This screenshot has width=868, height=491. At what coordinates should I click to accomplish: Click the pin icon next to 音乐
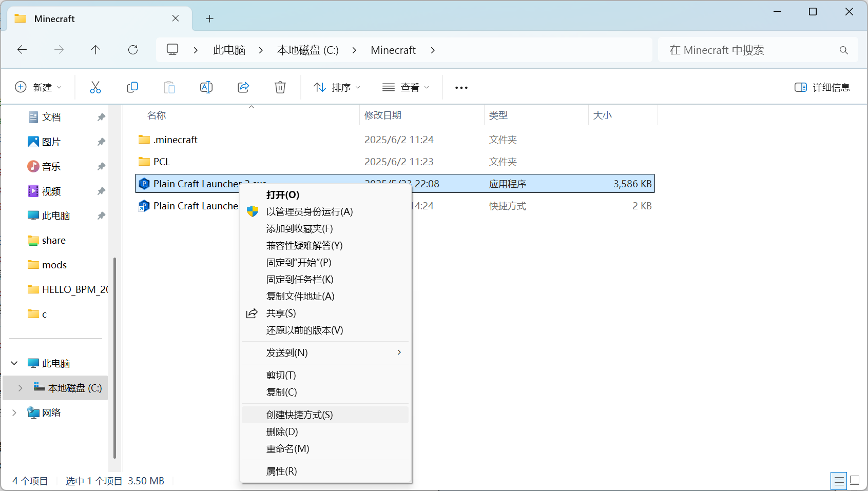tap(101, 166)
